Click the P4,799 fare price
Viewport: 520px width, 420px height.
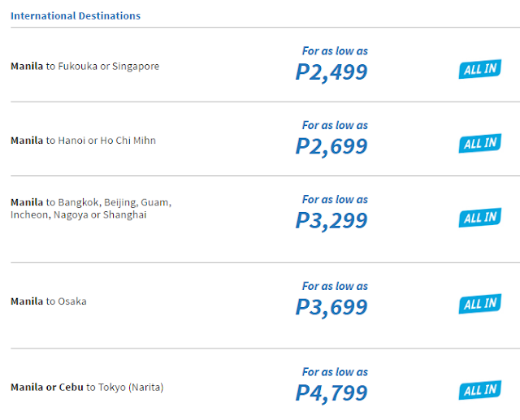pos(331,393)
